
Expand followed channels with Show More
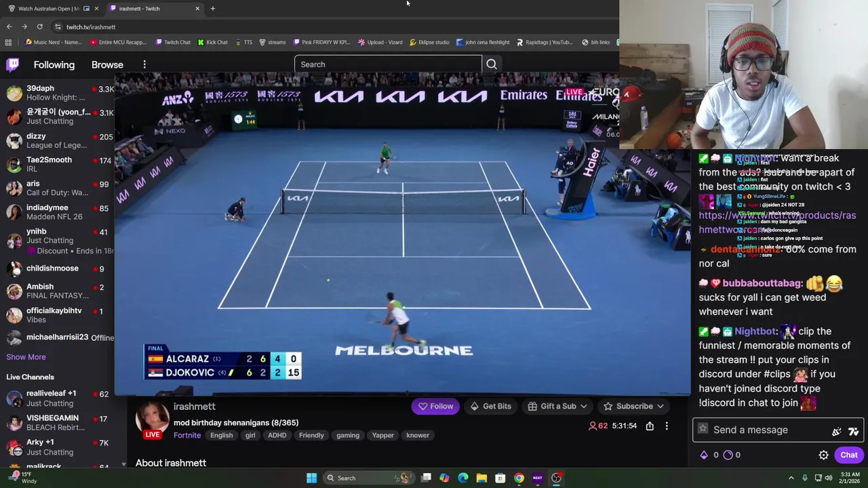click(x=26, y=357)
